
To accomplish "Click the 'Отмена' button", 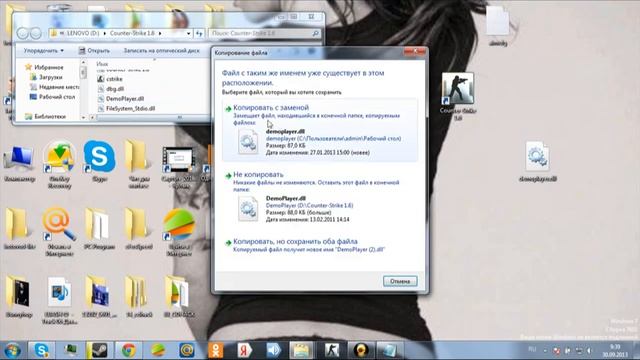I will coord(400,281).
